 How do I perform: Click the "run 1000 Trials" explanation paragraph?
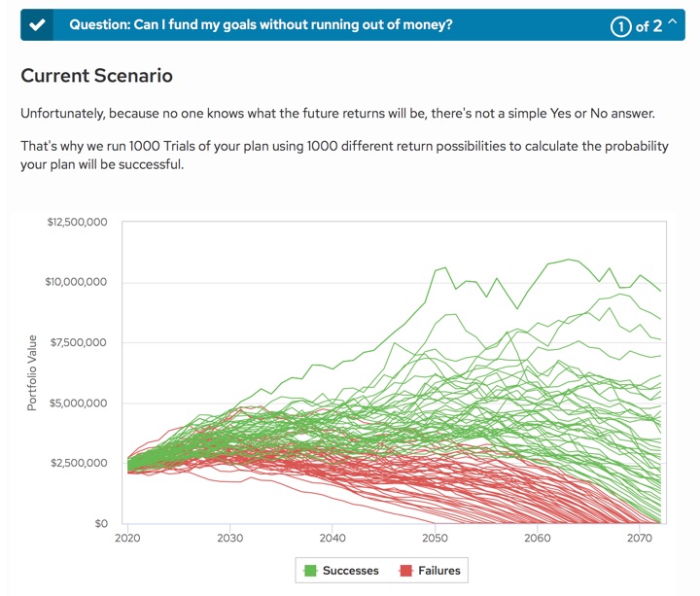(x=345, y=155)
